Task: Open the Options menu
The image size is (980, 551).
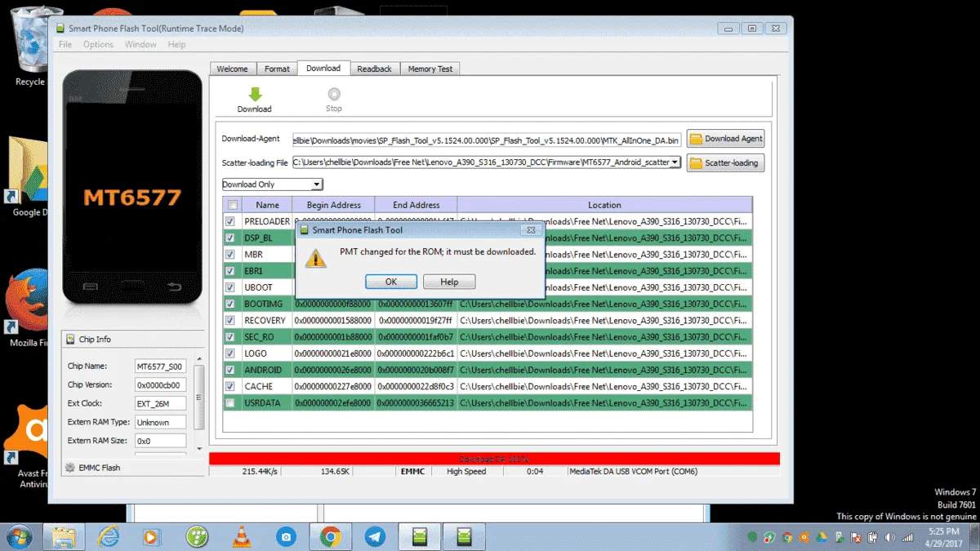Action: click(98, 44)
